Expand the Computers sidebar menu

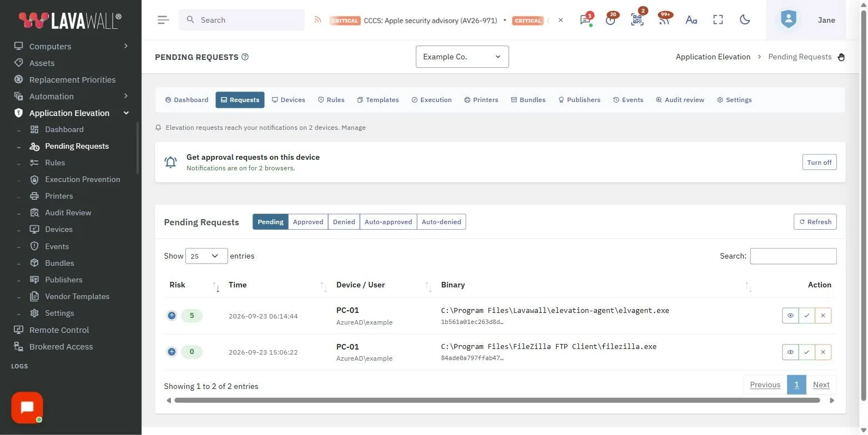tap(71, 47)
